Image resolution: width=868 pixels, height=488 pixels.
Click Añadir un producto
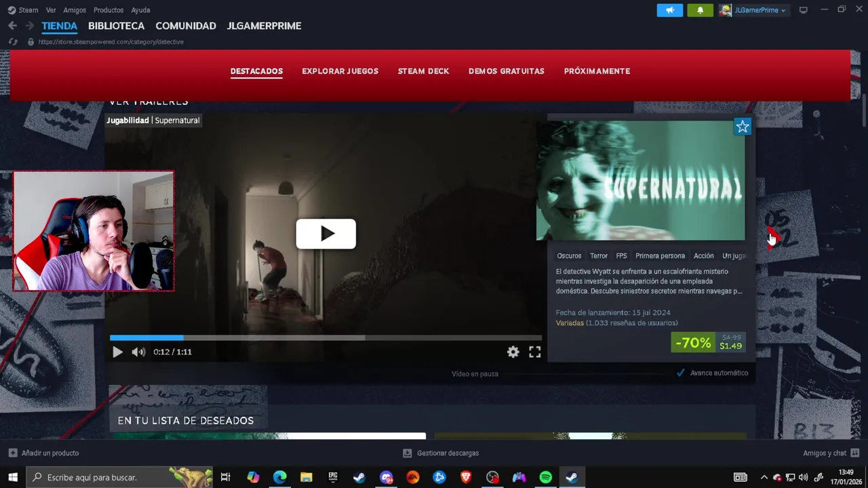(43, 453)
